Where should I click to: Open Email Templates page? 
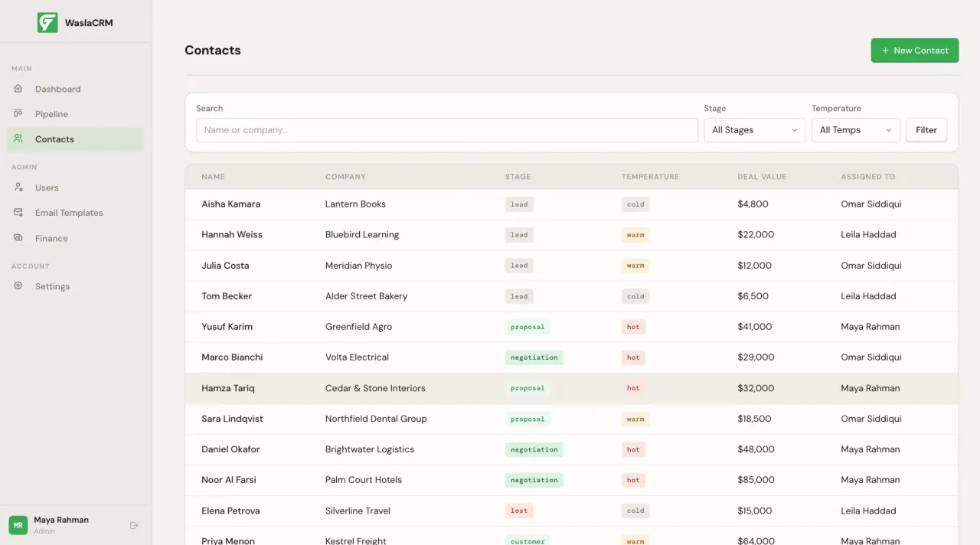tap(75, 213)
